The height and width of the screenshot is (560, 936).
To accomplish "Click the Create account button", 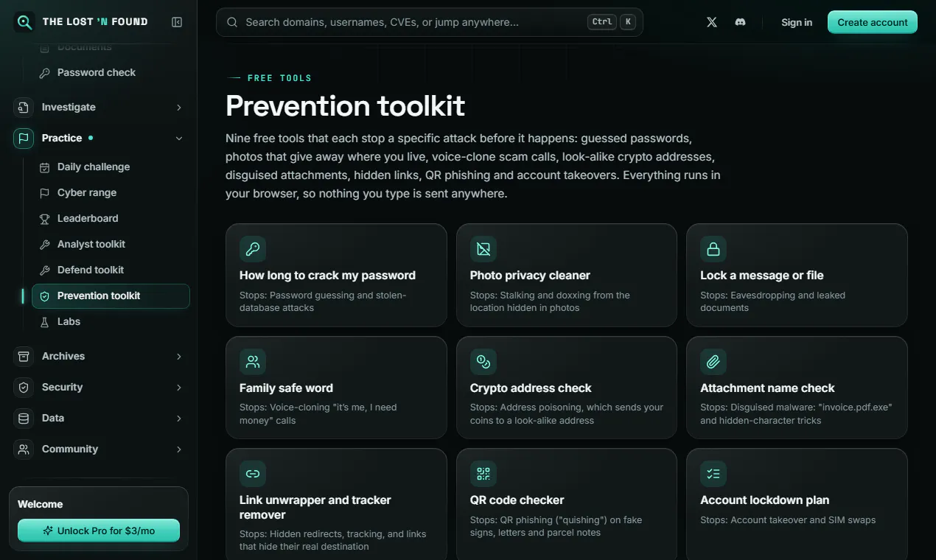I will tap(873, 22).
